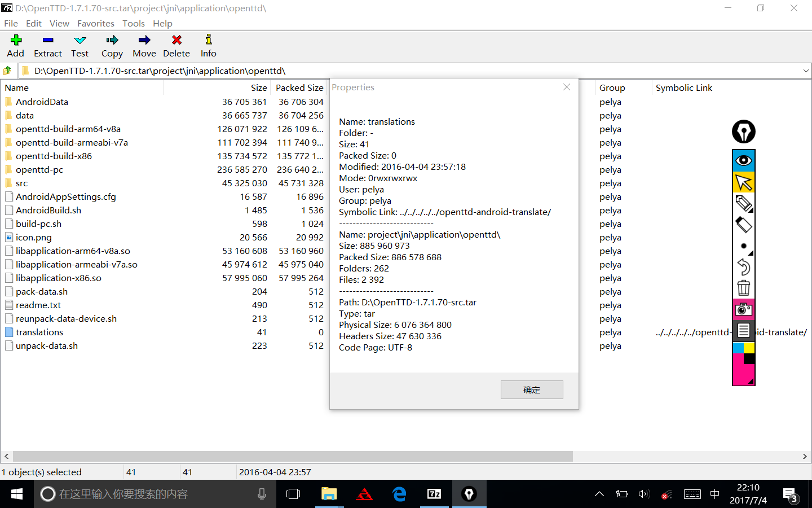Click the pen nib logo on annotation toolbar
This screenshot has width=812, height=508.
[x=744, y=132]
